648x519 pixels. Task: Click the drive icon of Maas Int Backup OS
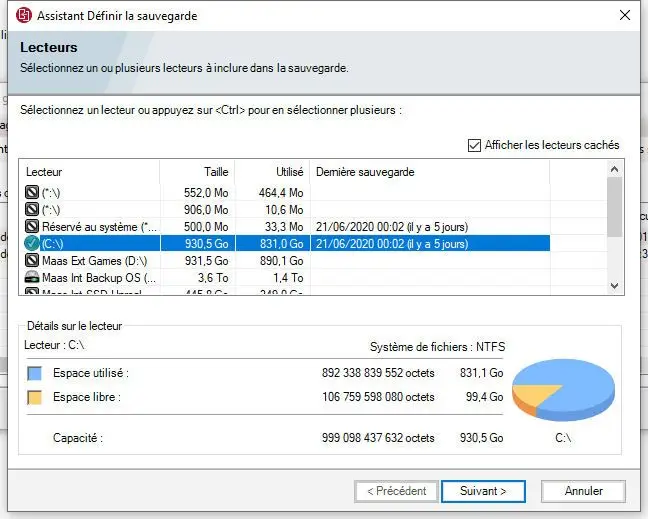[x=32, y=277]
